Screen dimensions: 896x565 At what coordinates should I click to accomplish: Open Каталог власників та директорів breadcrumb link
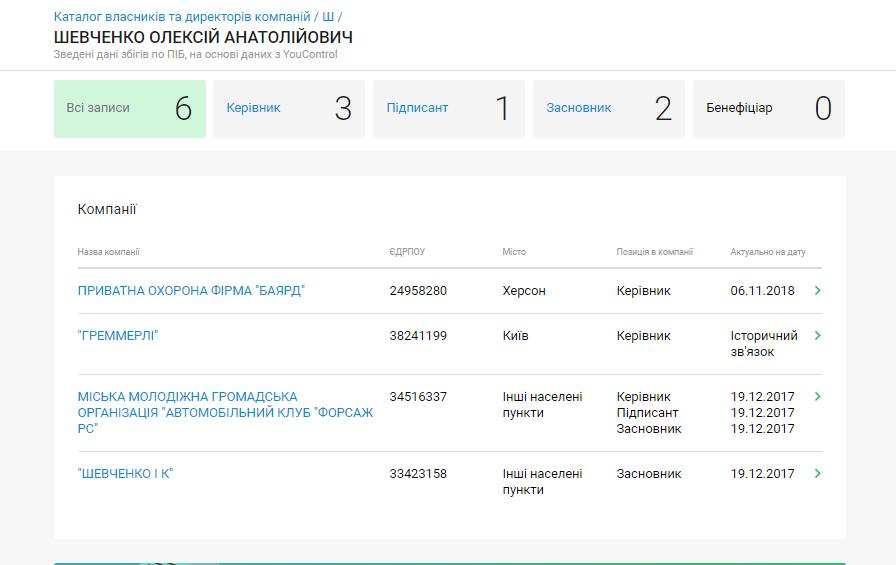click(x=182, y=17)
